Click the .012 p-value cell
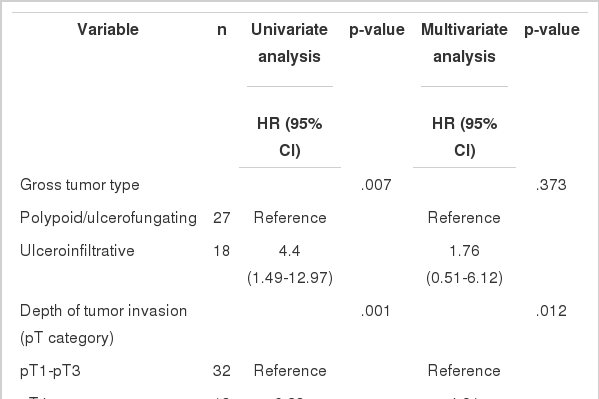The image size is (599, 399). click(x=551, y=311)
